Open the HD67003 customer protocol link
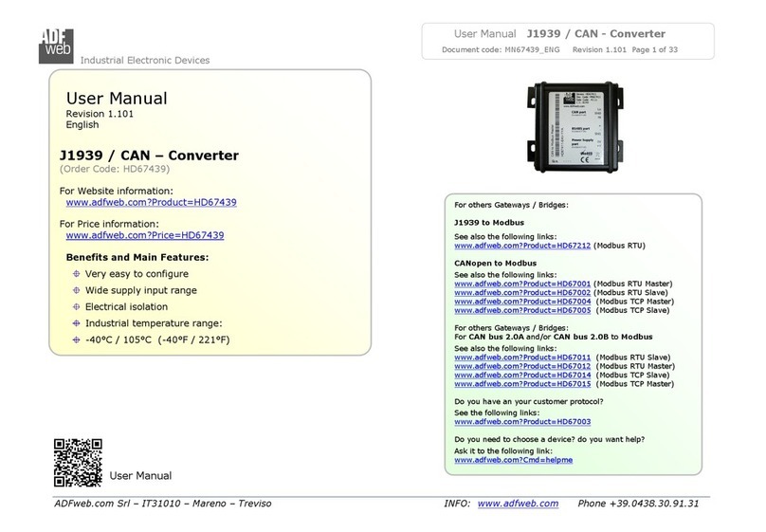Screen dimensions: 766x532 (x=522, y=422)
